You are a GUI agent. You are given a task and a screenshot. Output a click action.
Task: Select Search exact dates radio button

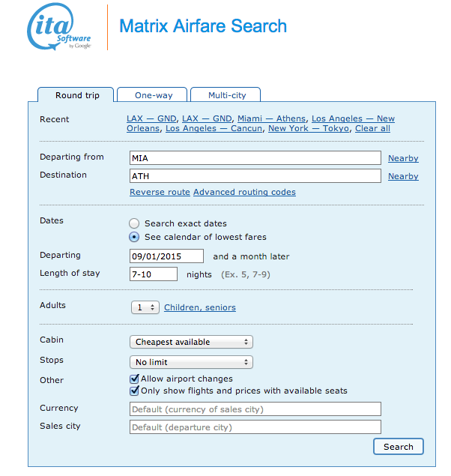pos(134,223)
